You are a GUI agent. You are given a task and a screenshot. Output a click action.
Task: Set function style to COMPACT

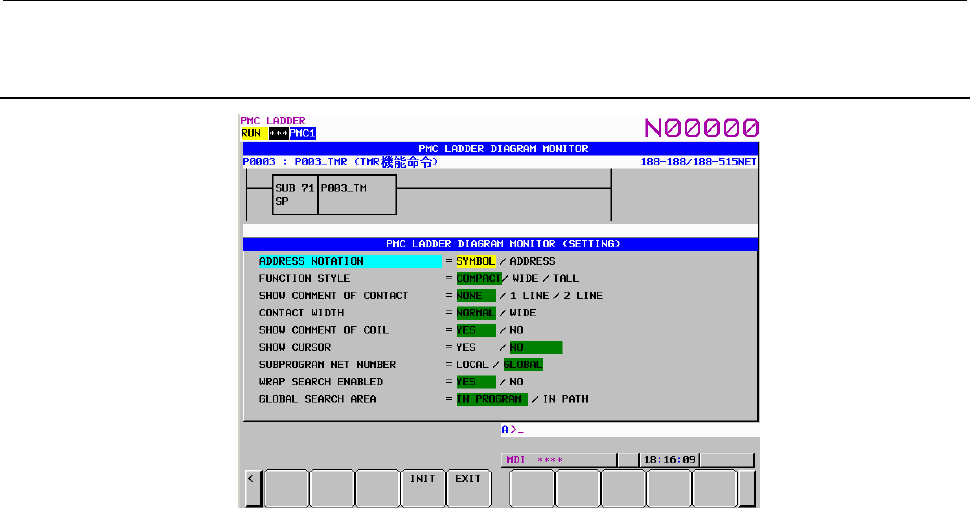[479, 279]
